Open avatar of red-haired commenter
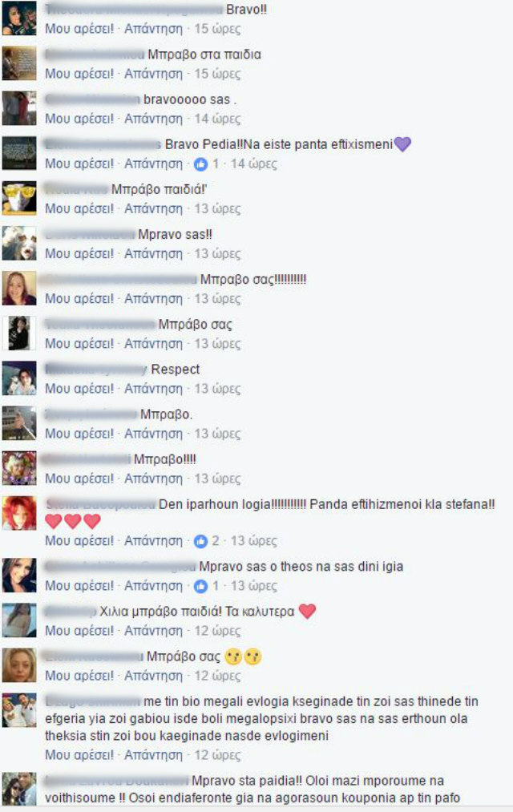The height and width of the screenshot is (812, 513). point(19,513)
